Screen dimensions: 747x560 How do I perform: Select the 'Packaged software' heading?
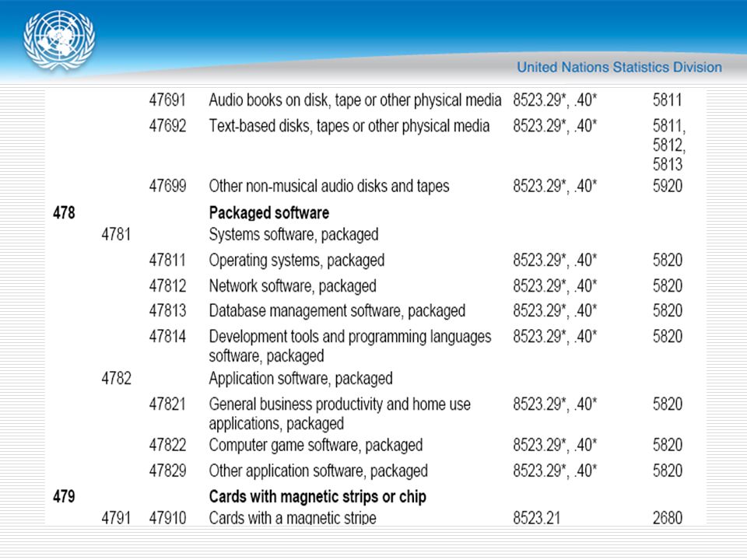pyautogui.click(x=268, y=212)
